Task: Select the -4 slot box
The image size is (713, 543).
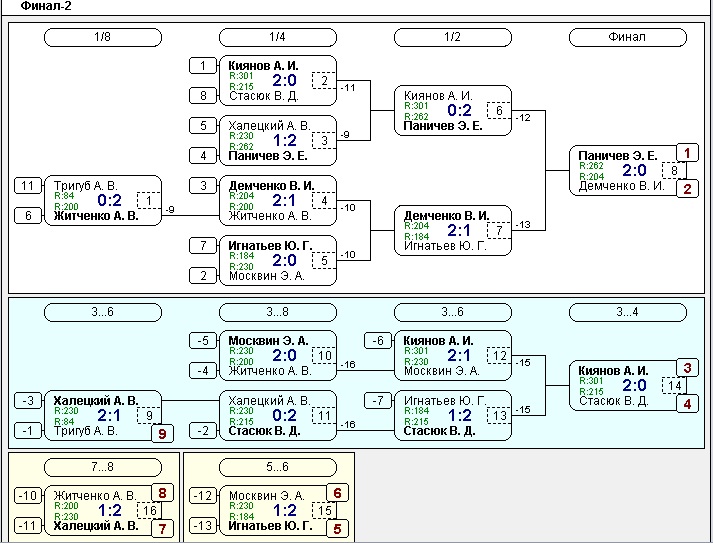Action: 203,371
